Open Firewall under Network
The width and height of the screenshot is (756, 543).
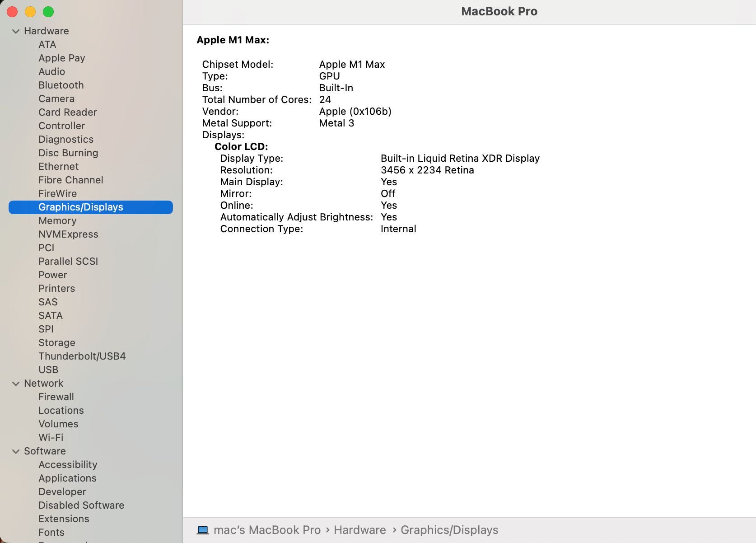56,397
